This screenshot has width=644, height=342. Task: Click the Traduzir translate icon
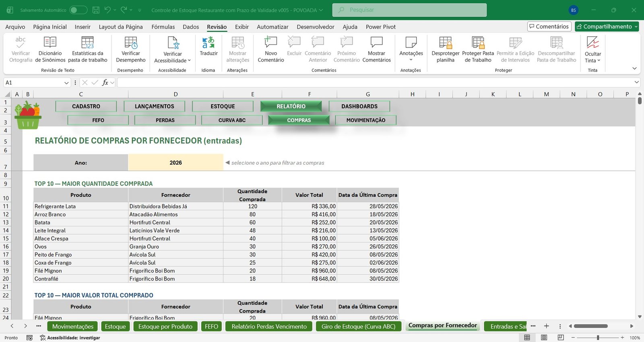208,43
